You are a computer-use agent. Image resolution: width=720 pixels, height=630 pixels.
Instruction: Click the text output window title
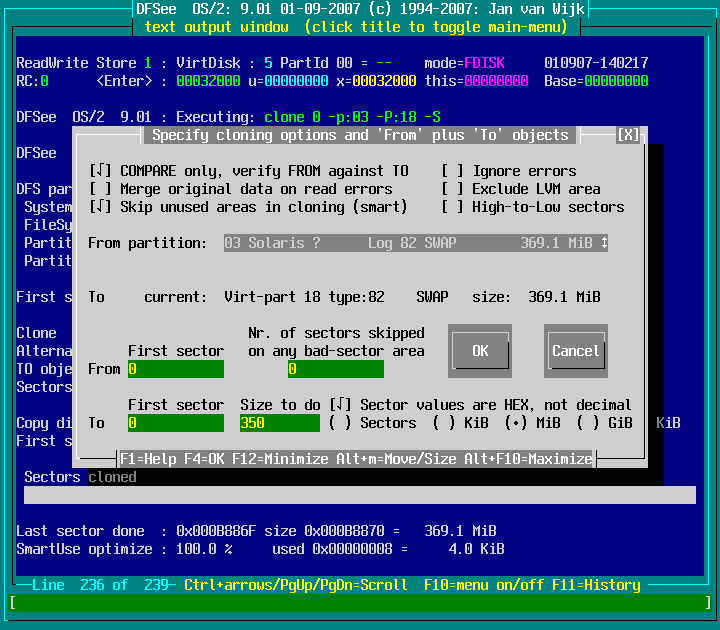tap(360, 26)
